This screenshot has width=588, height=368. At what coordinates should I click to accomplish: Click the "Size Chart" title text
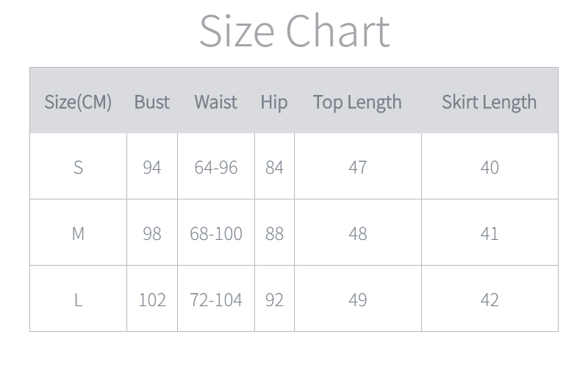pos(294,31)
